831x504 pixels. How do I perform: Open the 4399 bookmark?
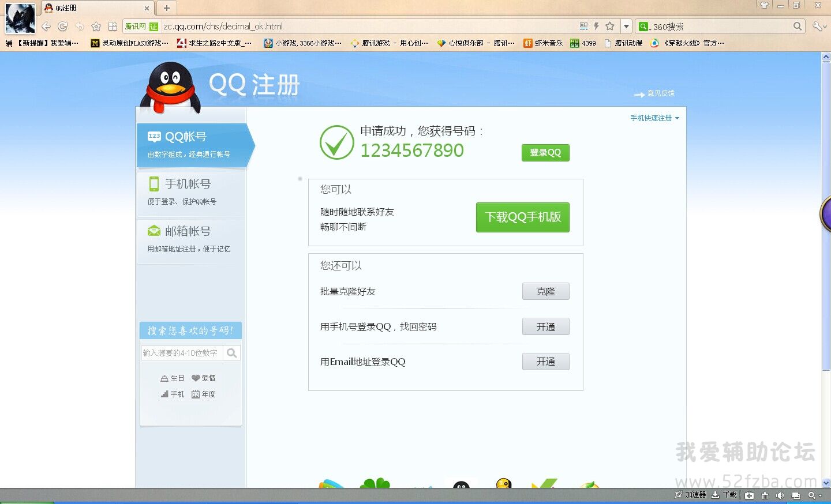pyautogui.click(x=583, y=43)
